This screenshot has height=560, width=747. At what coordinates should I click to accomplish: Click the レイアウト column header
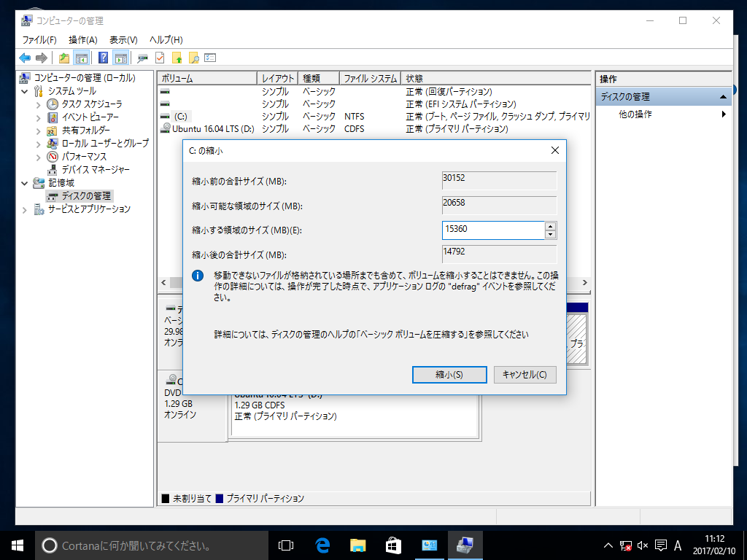tap(278, 79)
